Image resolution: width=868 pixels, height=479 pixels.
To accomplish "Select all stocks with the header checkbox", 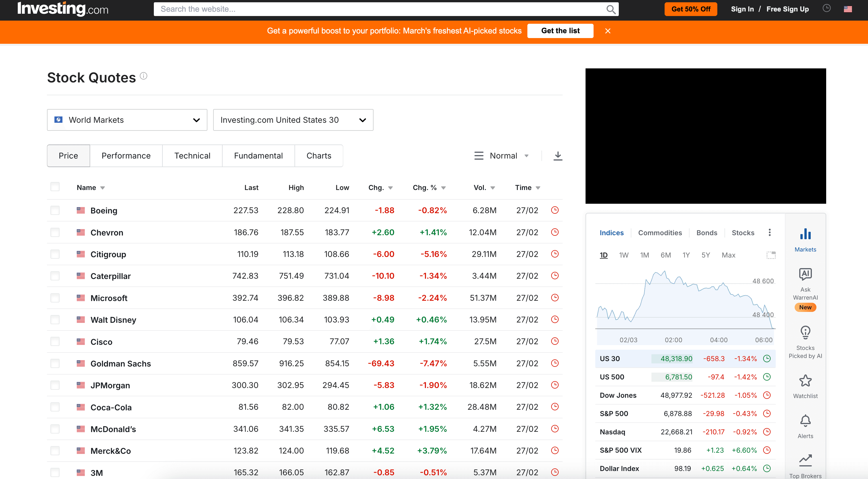I will tap(55, 187).
